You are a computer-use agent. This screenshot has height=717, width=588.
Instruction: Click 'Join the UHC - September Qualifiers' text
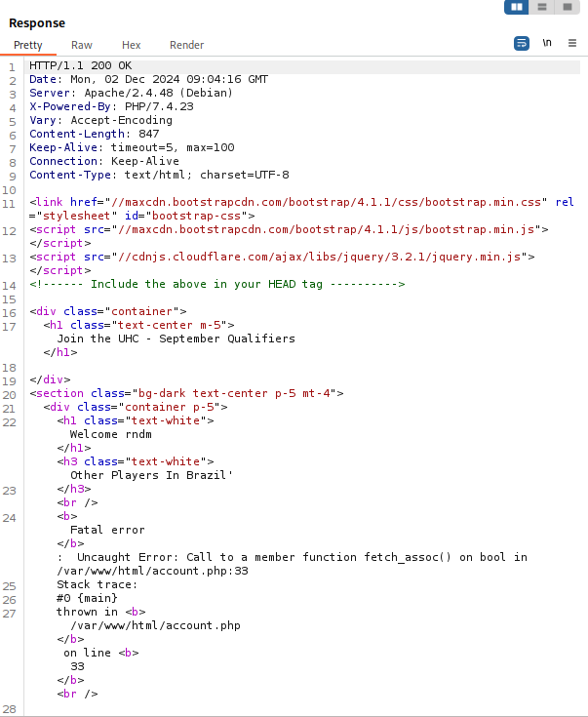coord(176,339)
